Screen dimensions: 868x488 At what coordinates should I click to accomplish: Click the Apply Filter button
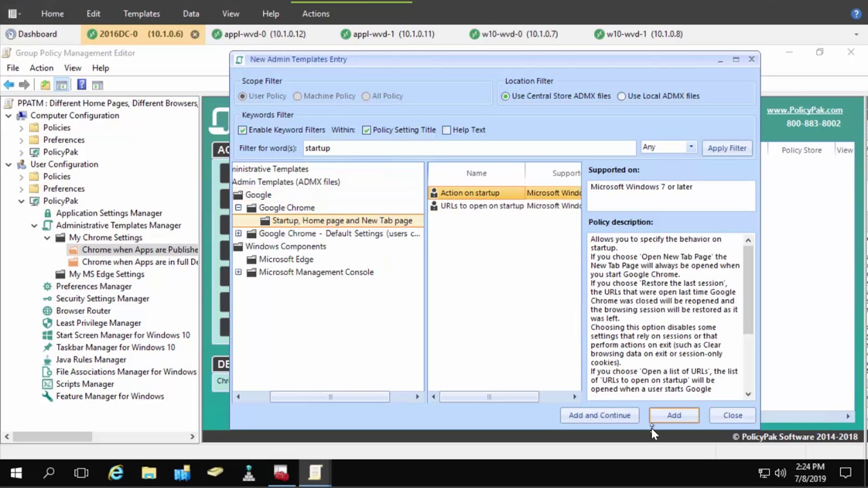727,148
